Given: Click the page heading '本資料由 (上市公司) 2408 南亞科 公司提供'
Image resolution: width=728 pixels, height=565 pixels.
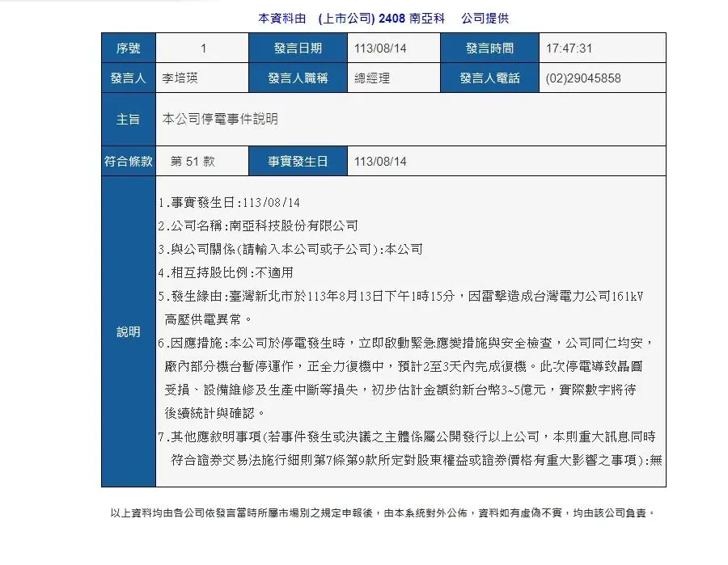Looking at the screenshot, I should pyautogui.click(x=383, y=19).
